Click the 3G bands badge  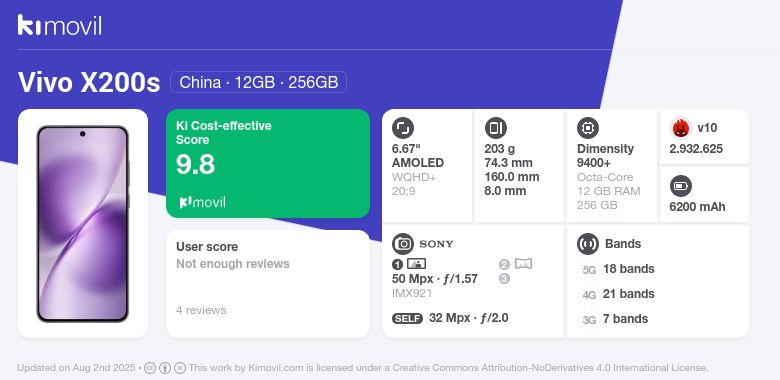[589, 319]
